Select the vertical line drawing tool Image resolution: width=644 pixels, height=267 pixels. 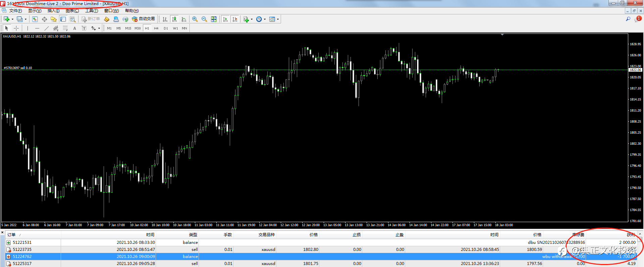pos(28,28)
